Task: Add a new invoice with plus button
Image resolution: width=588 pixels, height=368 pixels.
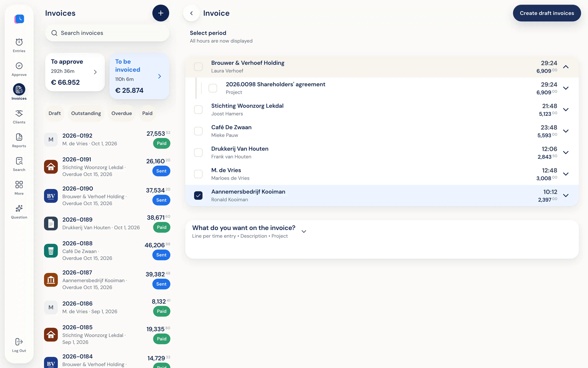Action: pos(161,13)
